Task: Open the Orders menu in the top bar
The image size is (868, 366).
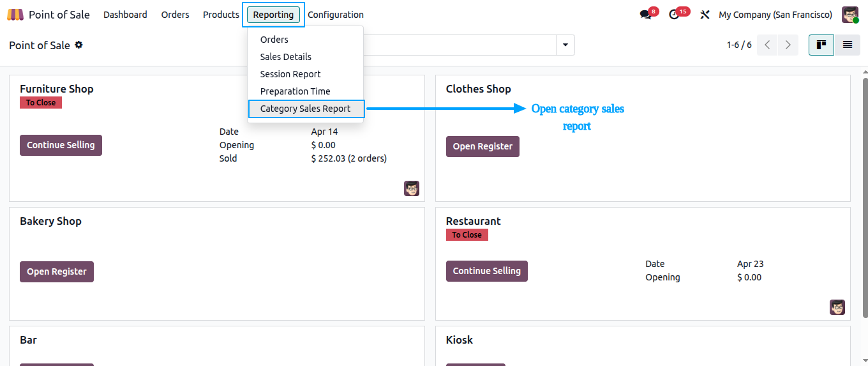Action: click(175, 15)
